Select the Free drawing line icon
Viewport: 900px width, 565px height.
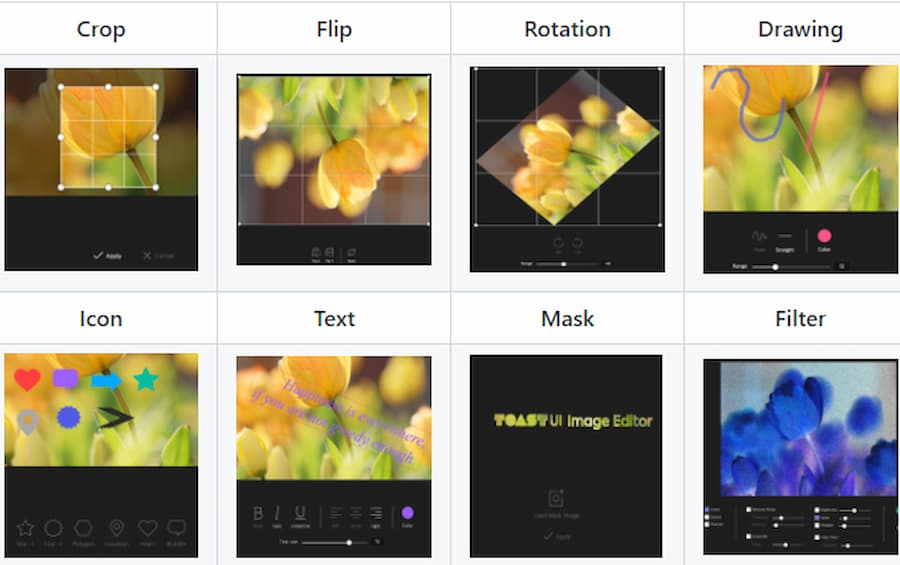pyautogui.click(x=760, y=237)
